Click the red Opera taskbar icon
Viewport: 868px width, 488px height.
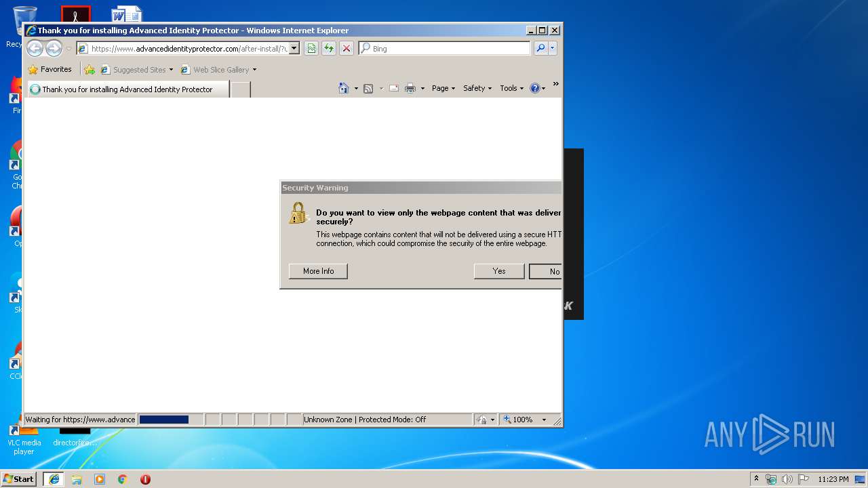(145, 479)
